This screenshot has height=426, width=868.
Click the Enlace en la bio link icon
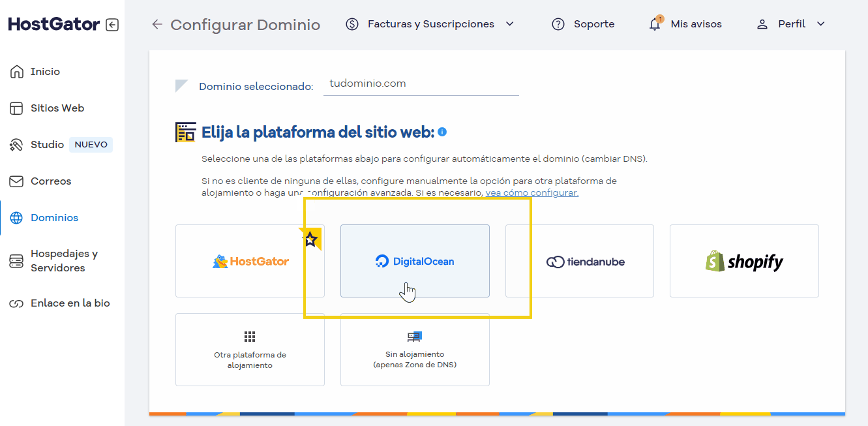[16, 303]
